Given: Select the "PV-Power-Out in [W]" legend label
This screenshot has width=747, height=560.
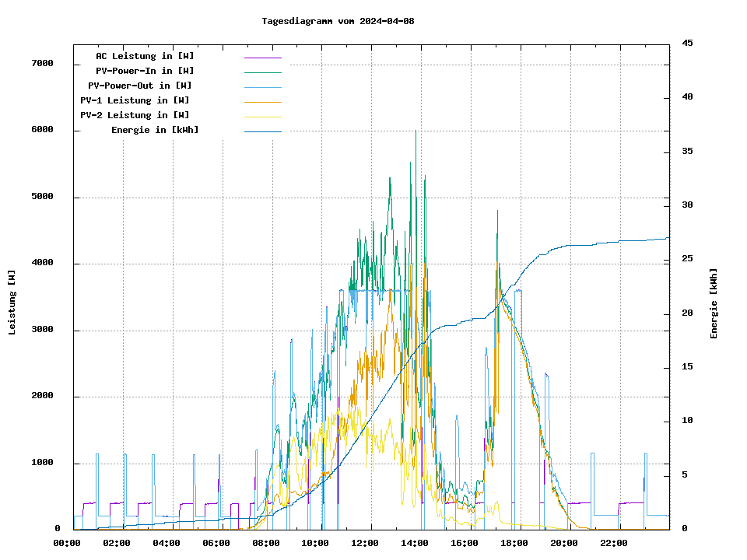Looking at the screenshot, I should pos(140,86).
